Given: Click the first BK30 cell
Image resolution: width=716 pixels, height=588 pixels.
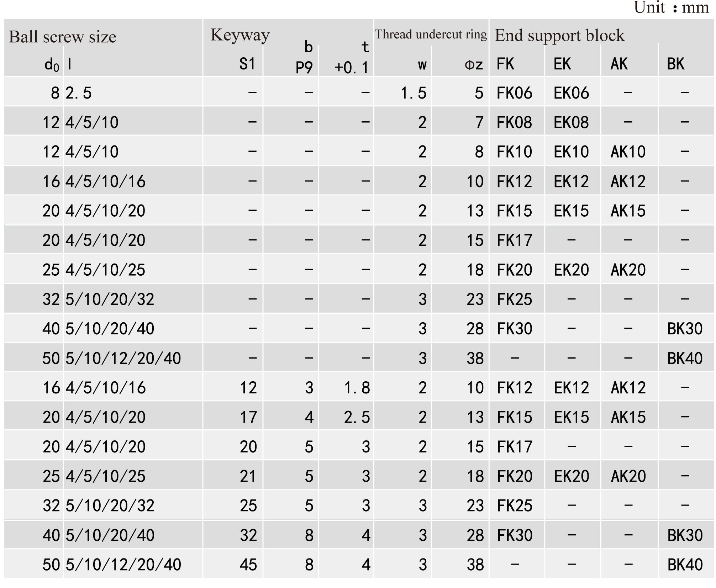Looking at the screenshot, I should (x=685, y=329).
